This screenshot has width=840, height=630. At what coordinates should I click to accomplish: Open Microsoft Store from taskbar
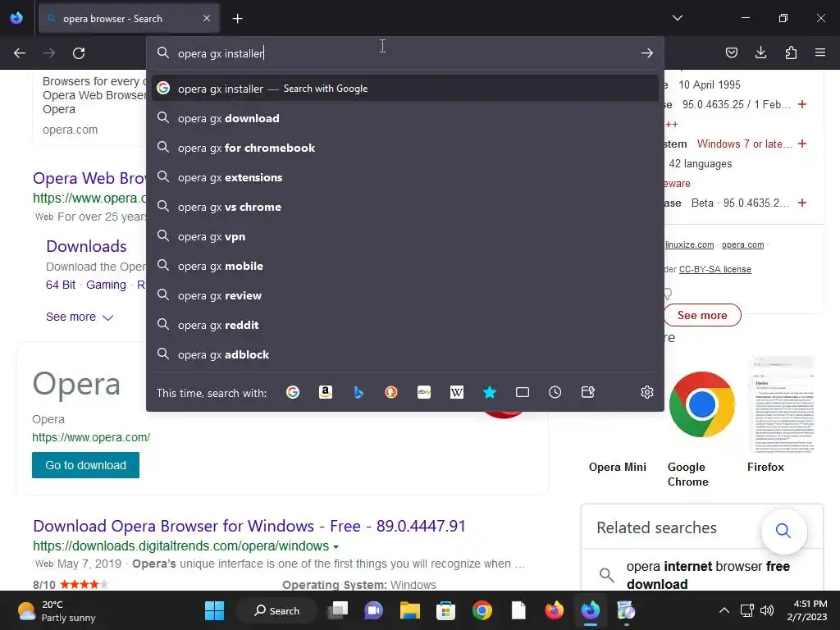(x=445, y=610)
